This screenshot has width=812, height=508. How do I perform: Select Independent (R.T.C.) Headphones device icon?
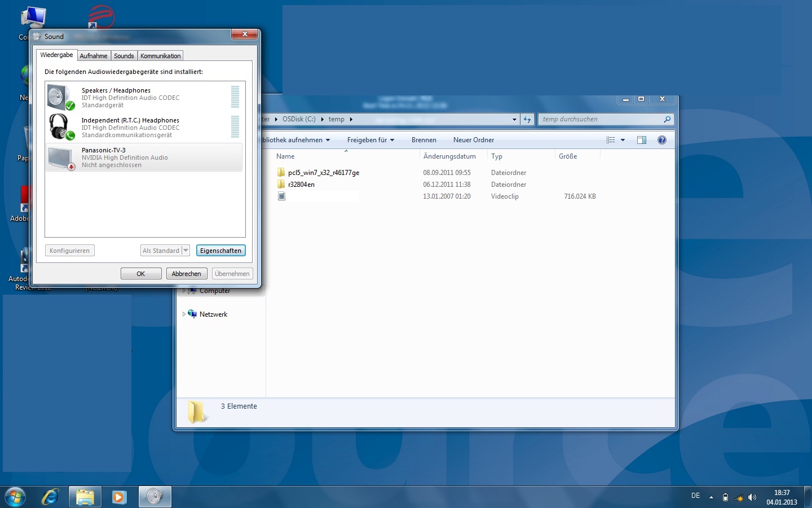tap(61, 127)
